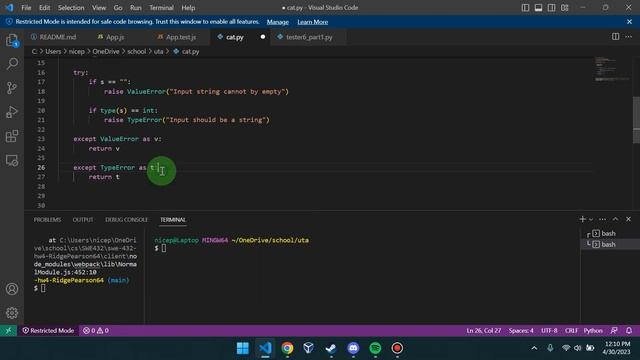
Task: Click breadcrumb segment 'uta'
Action: coord(158,51)
